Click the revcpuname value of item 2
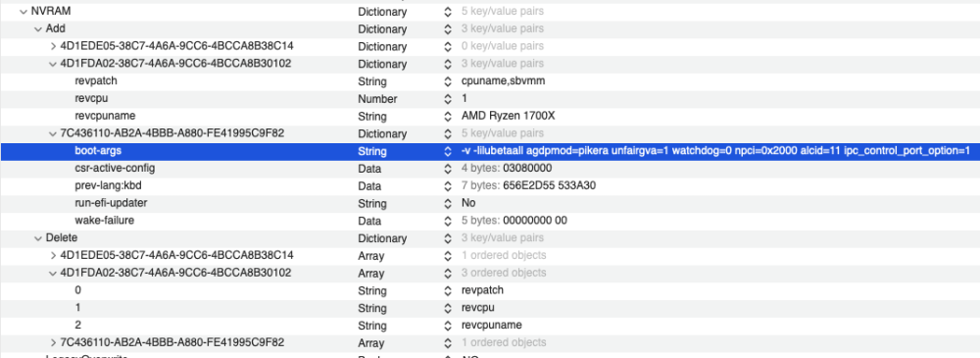The width and height of the screenshot is (980, 358). (x=492, y=326)
